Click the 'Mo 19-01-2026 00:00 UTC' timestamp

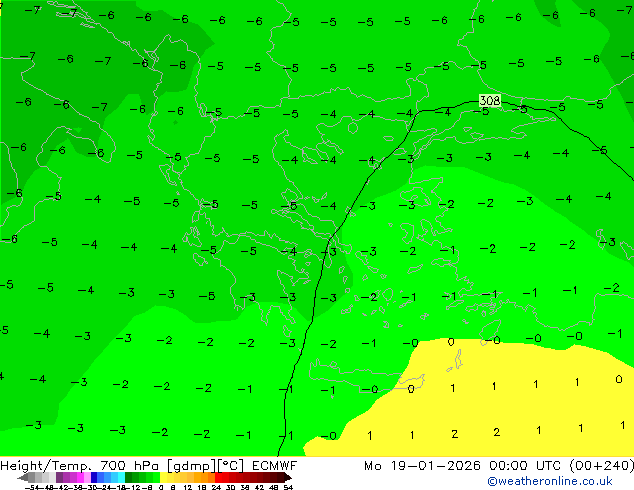pos(463,466)
